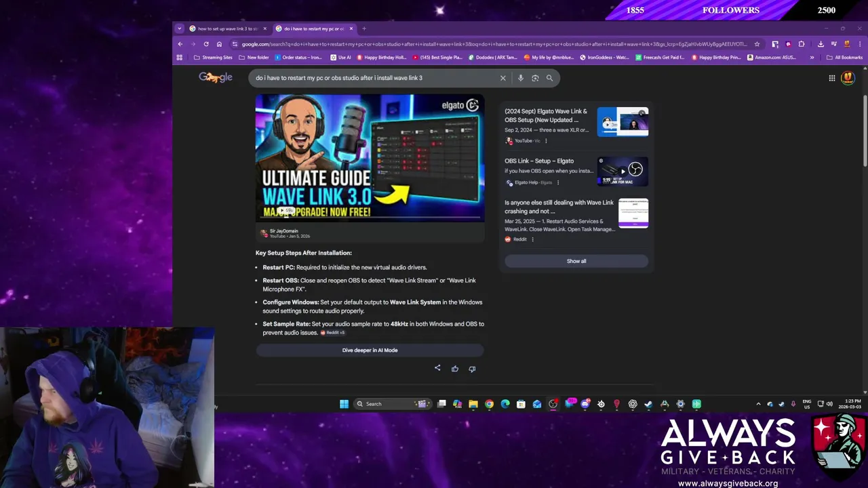The width and height of the screenshot is (868, 488).
Task: Open thumbnail for 2024 Sept Elgato video
Action: (x=623, y=122)
